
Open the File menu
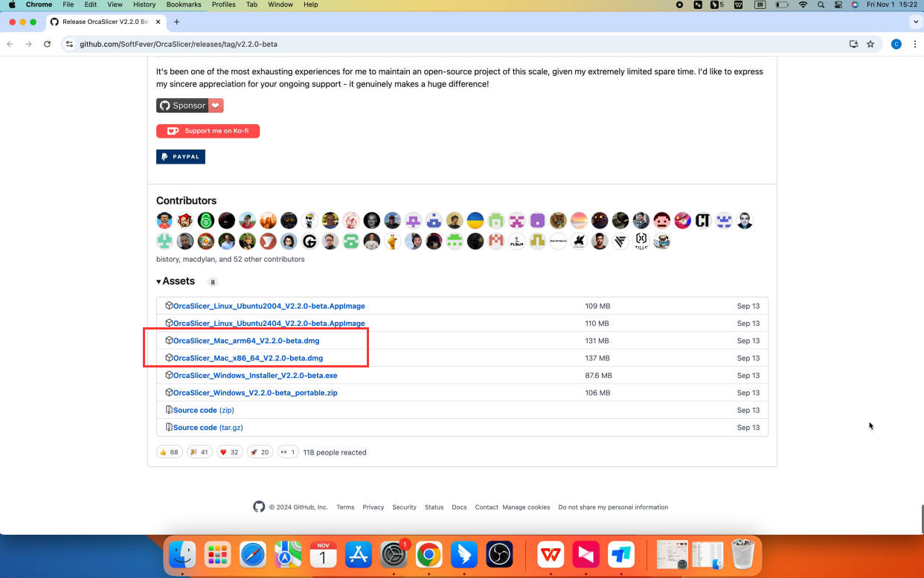point(68,4)
